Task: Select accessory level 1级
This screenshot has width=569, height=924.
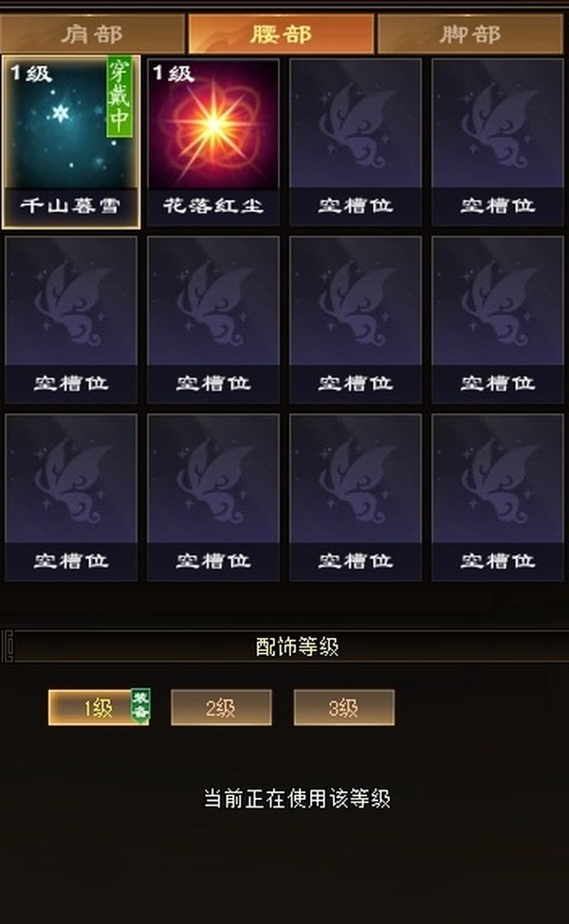Action: click(x=98, y=707)
